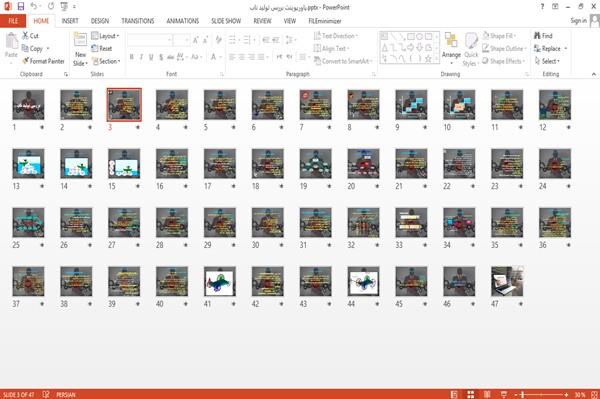Click the Sign in link
600x399 pixels.
578,21
